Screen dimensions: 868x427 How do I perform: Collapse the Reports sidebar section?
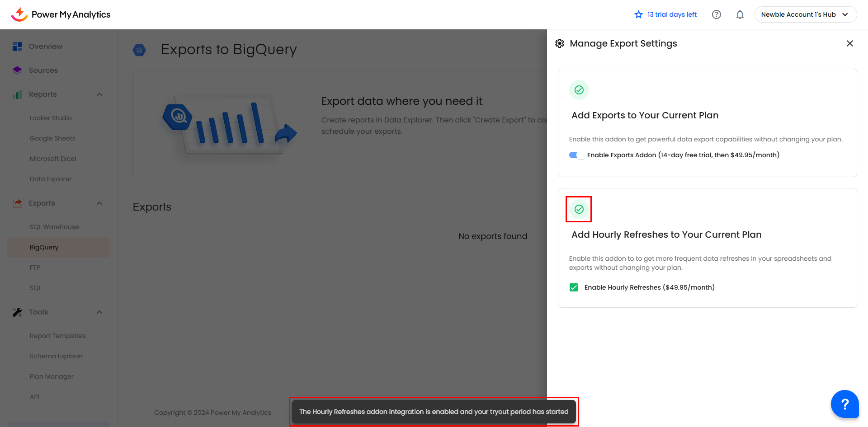pos(99,94)
